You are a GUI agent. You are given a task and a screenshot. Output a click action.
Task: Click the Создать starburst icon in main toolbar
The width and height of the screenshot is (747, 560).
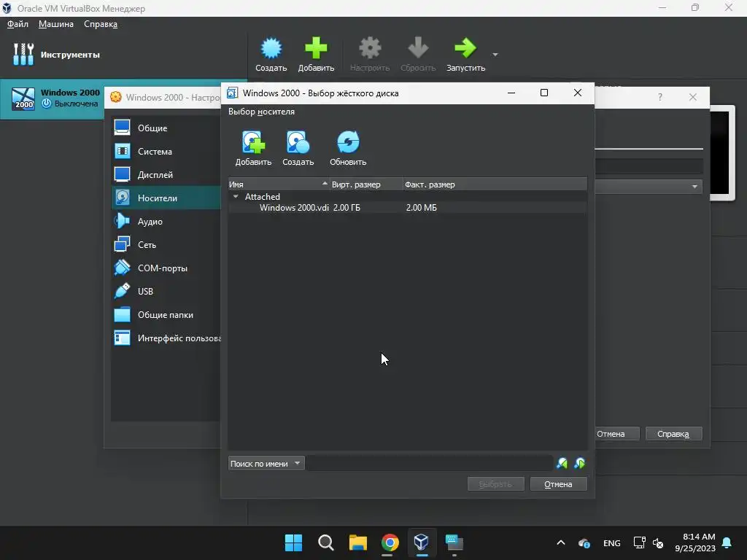tap(271, 49)
